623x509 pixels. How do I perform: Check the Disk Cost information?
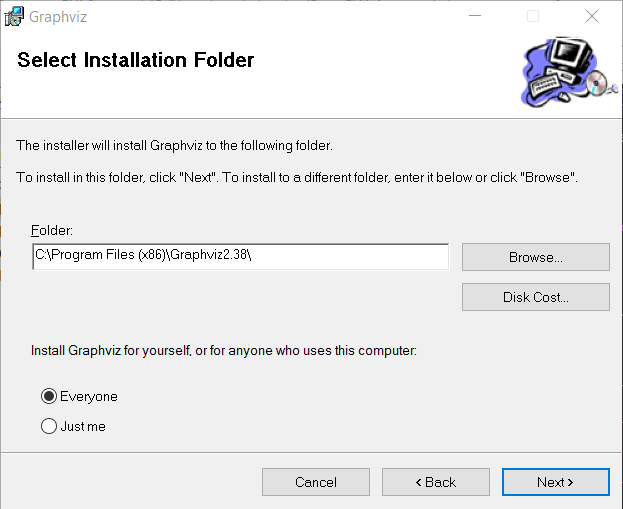pyautogui.click(x=535, y=297)
